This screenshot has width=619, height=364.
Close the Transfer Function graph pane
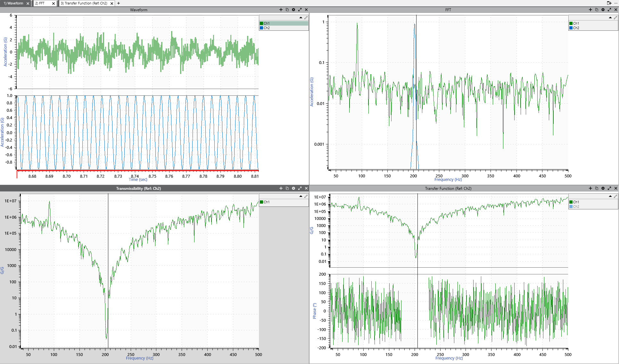point(616,188)
